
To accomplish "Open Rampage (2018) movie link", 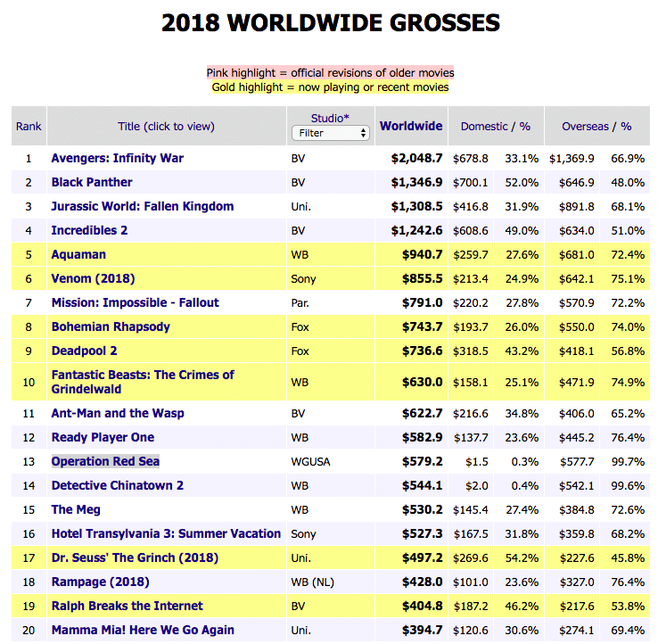I will (x=100, y=582).
